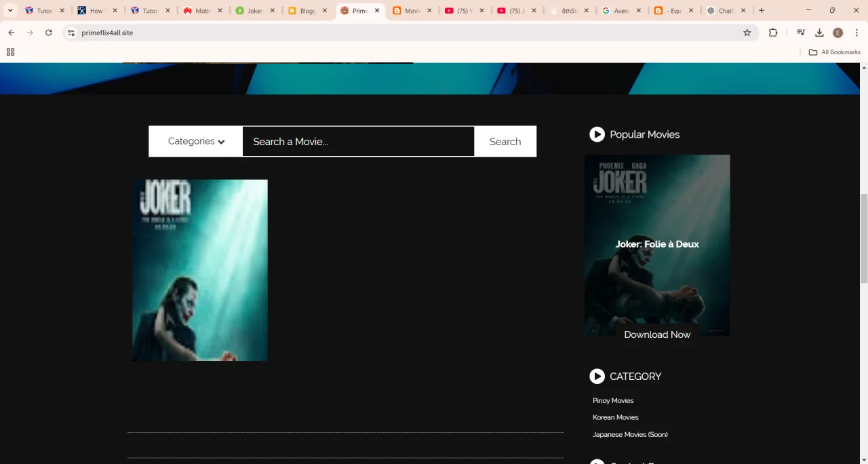Viewport: 868px width, 464px height.
Task: Switch to the Joker tab
Action: [x=254, y=11]
